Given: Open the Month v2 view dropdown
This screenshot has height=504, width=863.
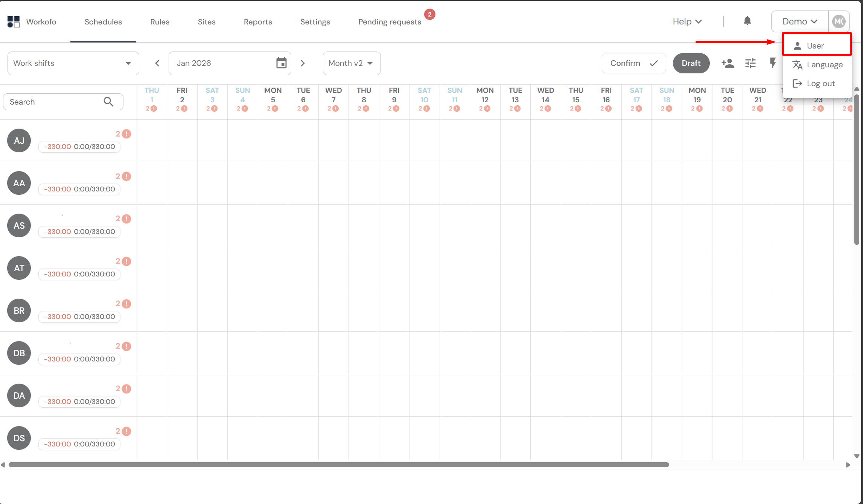Looking at the screenshot, I should pos(351,63).
